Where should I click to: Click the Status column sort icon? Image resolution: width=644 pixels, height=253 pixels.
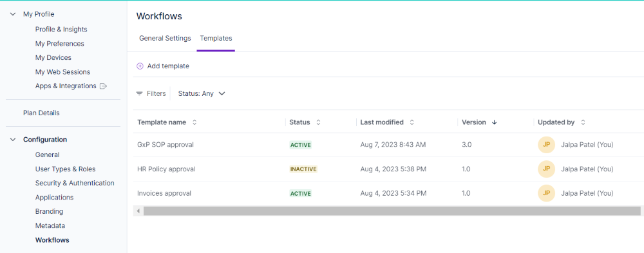tap(318, 122)
